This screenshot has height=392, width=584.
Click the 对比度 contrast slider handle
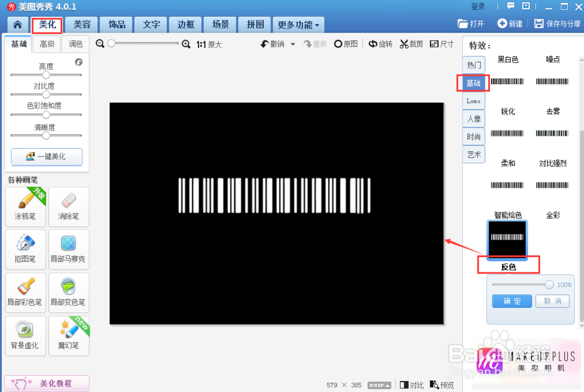point(46,95)
